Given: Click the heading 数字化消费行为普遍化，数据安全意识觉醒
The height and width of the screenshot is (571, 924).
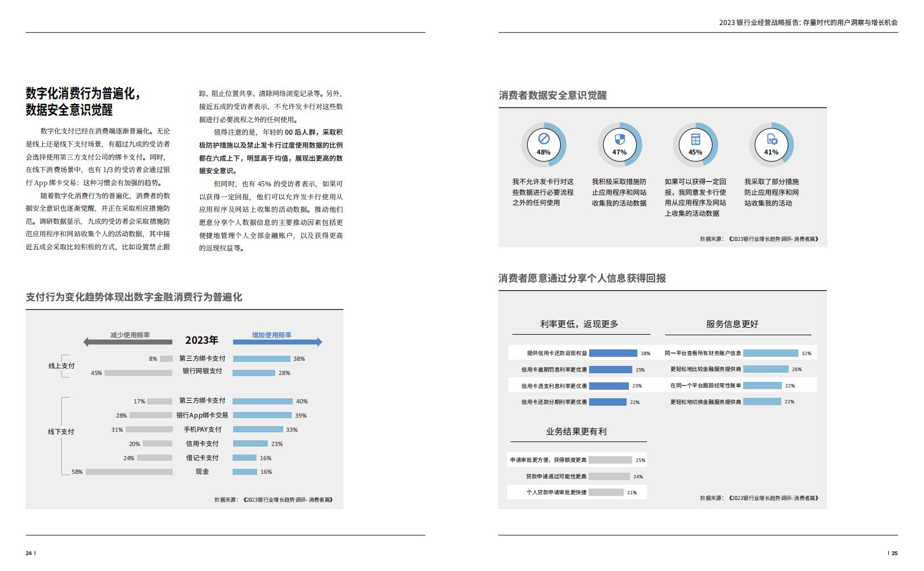Looking at the screenshot, I should pos(83,101).
